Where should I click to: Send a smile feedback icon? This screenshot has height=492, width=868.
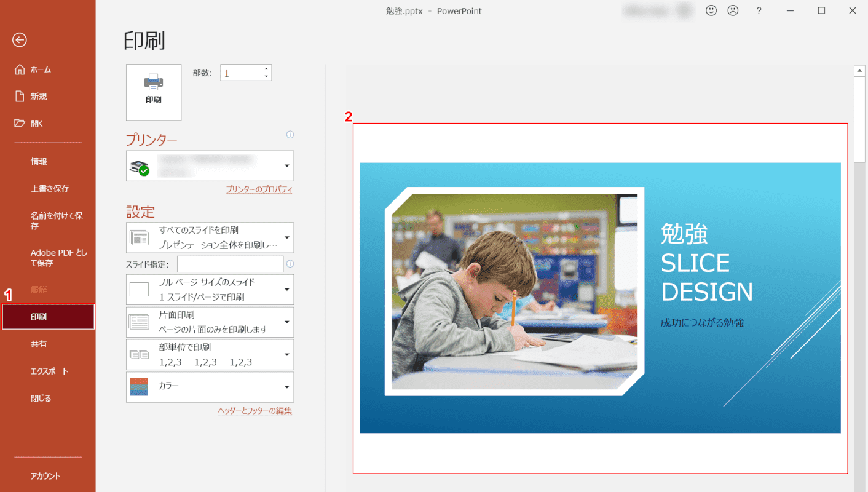coord(711,10)
